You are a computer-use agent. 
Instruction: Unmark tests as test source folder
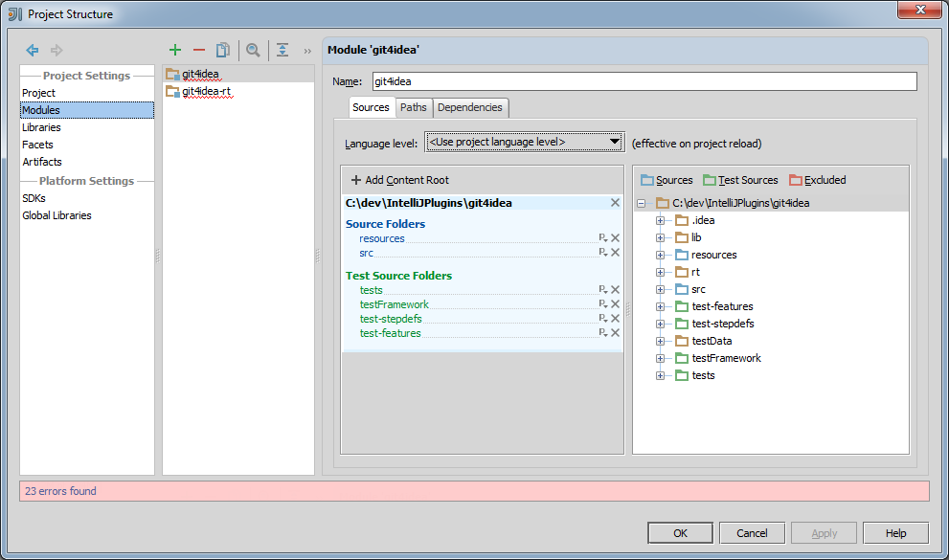[x=615, y=290]
